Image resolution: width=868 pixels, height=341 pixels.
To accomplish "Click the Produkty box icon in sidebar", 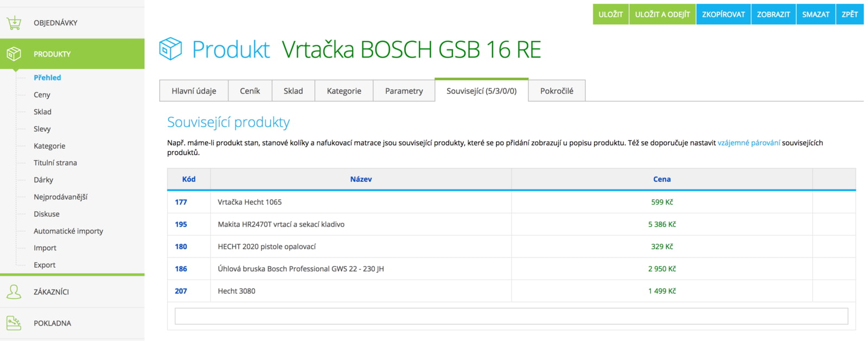I will (14, 54).
